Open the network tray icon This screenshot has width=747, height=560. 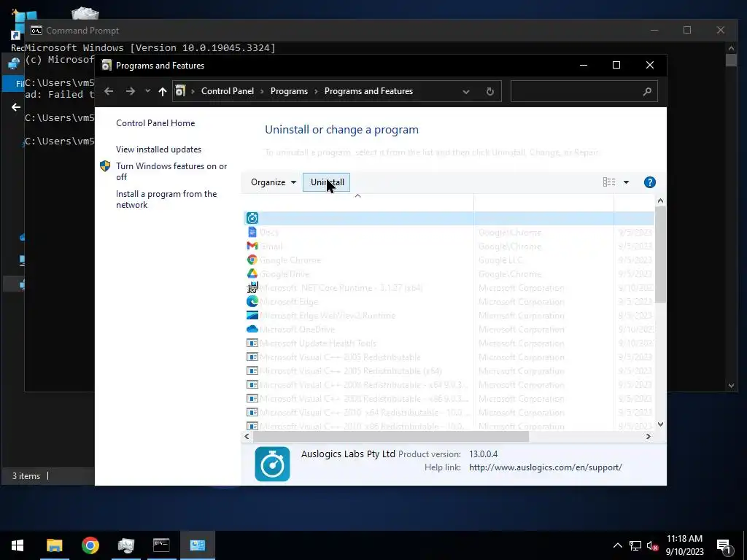pos(635,545)
